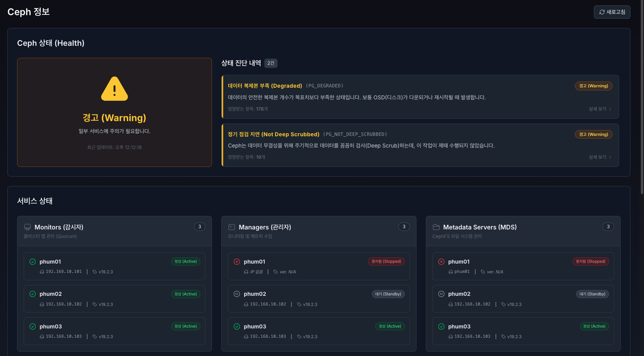Click the chevron beside 상세 보기 on the Degraded alert

(610, 109)
